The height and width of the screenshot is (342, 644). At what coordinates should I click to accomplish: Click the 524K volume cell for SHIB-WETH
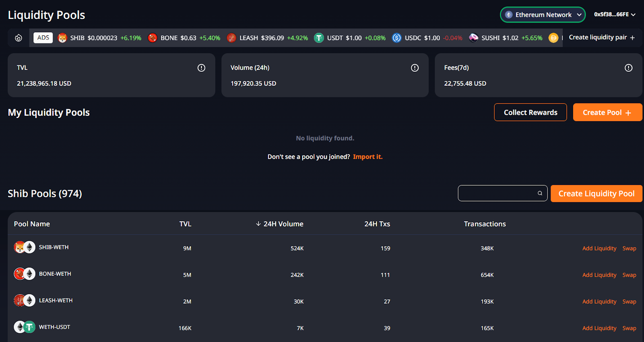pyautogui.click(x=297, y=248)
